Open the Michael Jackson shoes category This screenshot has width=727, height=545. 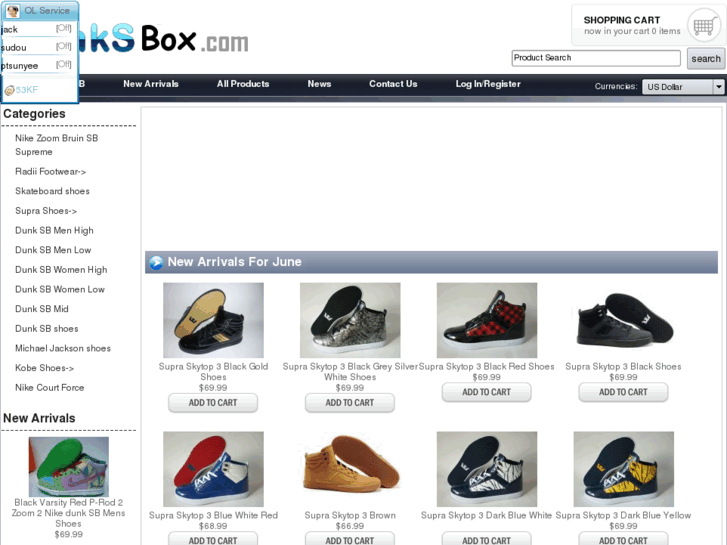click(x=63, y=348)
